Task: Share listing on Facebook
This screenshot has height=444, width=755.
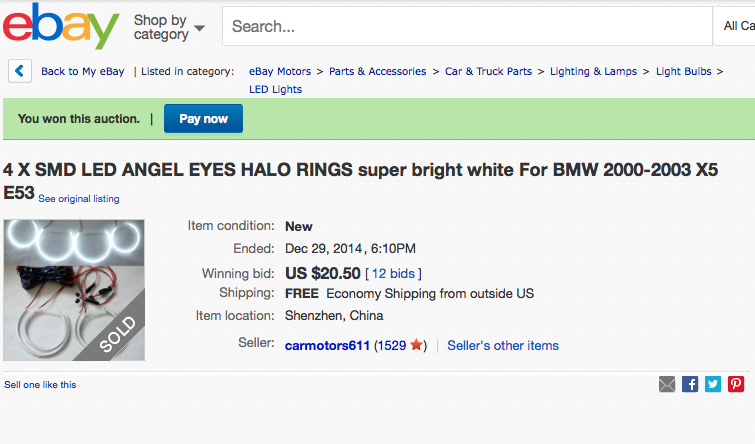Action: coord(690,384)
